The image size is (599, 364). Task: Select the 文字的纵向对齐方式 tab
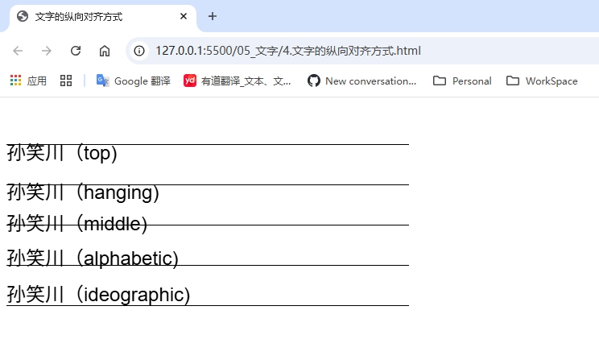click(x=103, y=17)
